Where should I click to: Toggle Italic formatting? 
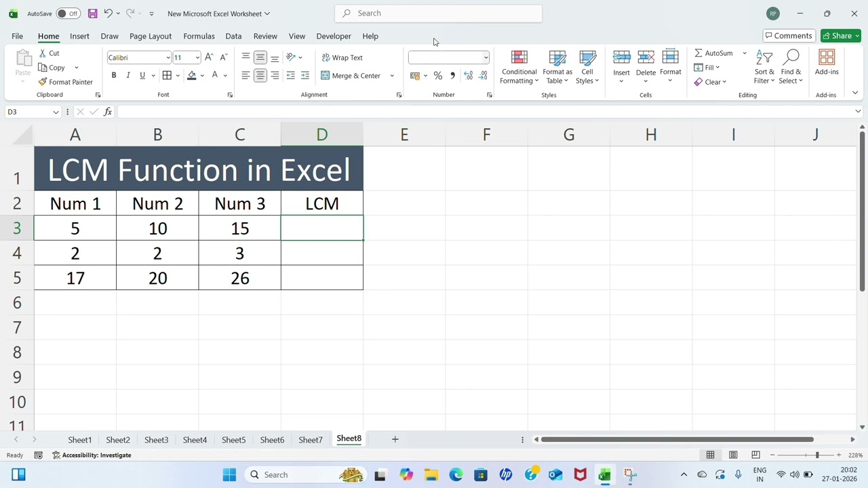pos(128,76)
